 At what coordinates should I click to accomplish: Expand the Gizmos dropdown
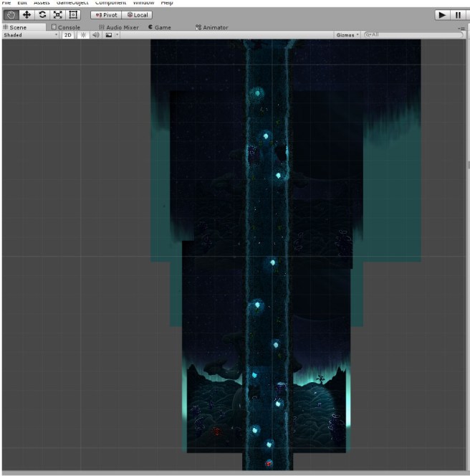point(347,35)
